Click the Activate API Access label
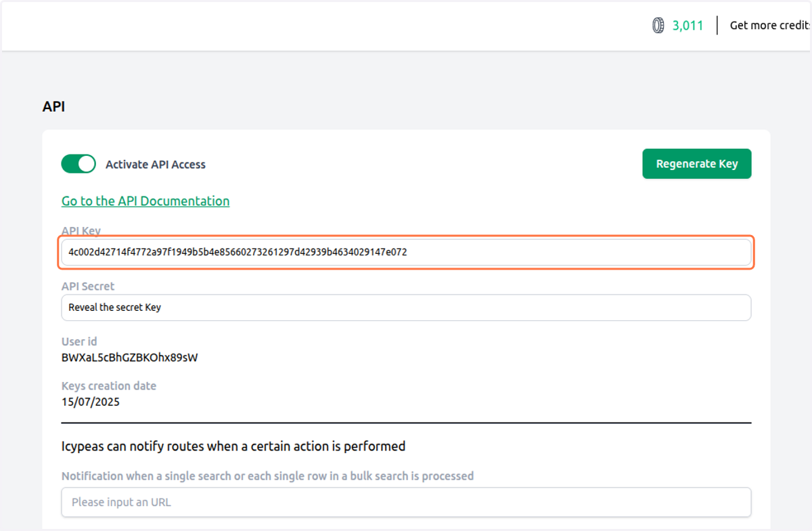This screenshot has height=531, width=812. click(156, 165)
